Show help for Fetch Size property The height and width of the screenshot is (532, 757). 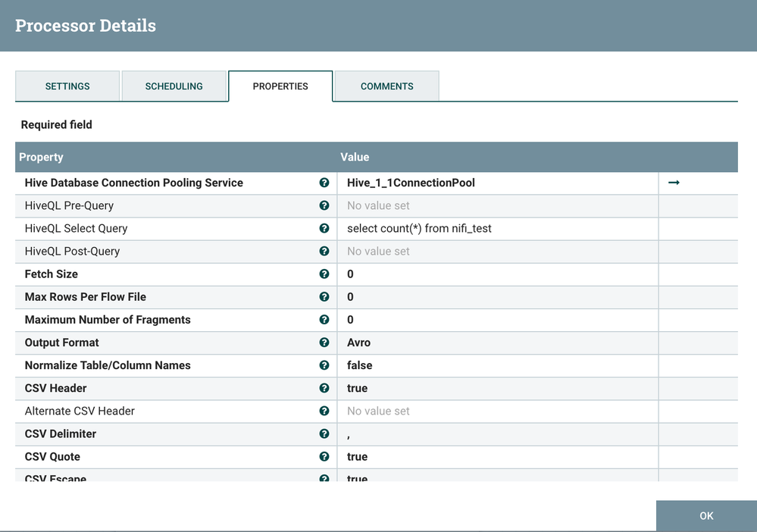[324, 274]
